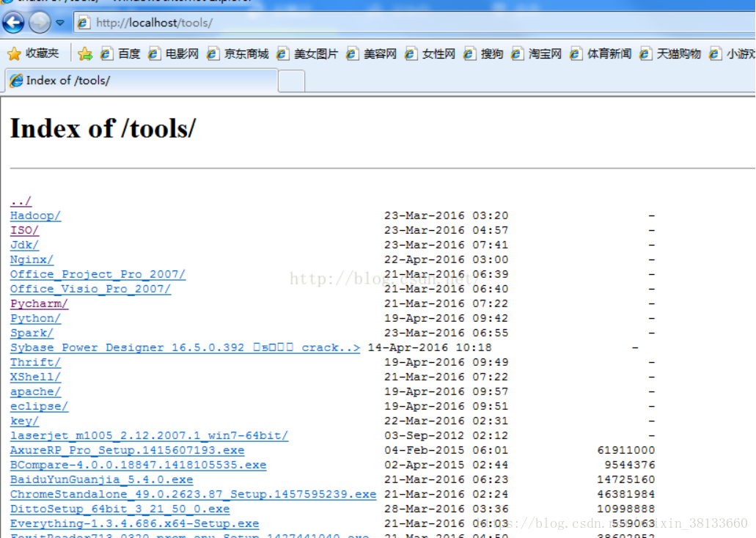This screenshot has height=538, width=756.
Task: Download BaiduYunGuanjia_5.4.0.exe
Action: 102,479
